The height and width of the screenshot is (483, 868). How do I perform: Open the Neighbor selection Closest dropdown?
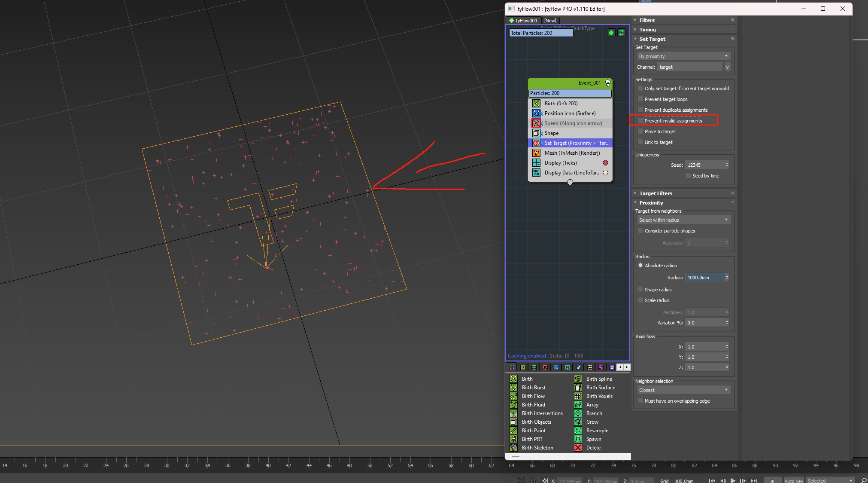[683, 390]
